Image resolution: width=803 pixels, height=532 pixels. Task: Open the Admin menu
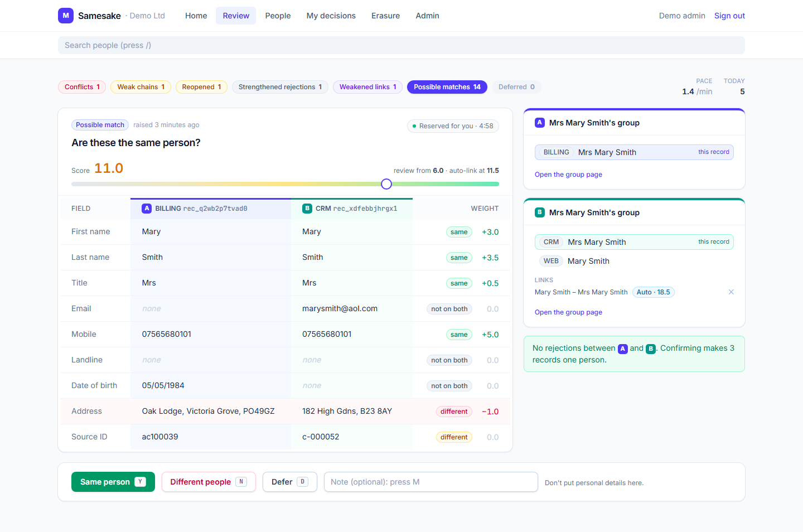427,16
